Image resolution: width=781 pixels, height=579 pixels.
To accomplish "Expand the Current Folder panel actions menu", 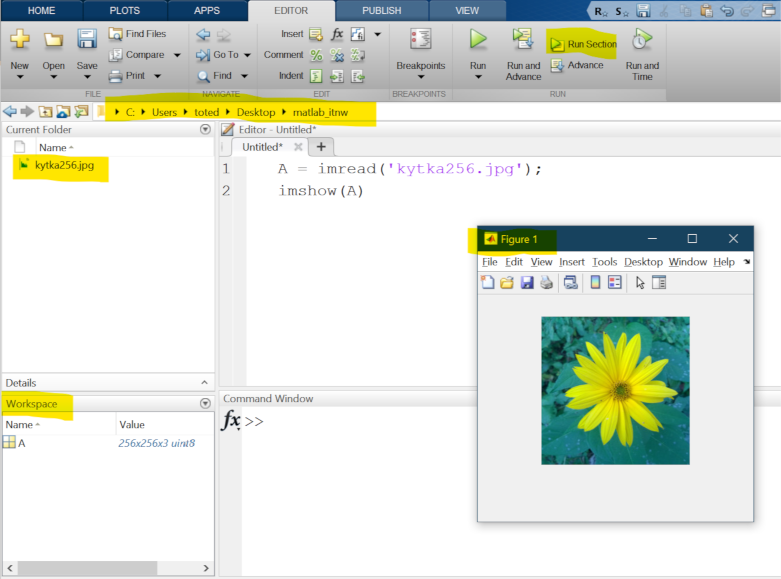I will coord(206,129).
